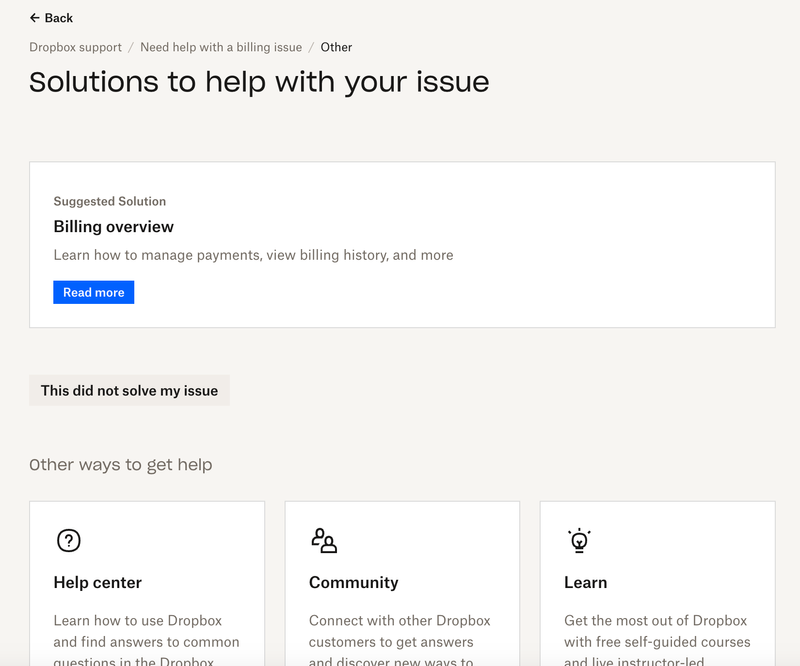The image size is (800, 666).
Task: Select the Learn card heading
Action: 585,583
